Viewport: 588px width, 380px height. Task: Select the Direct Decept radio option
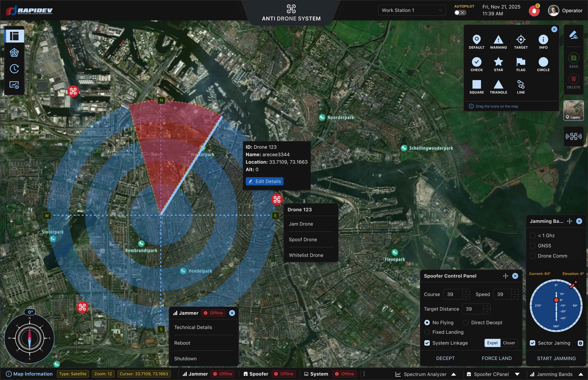[x=466, y=323]
